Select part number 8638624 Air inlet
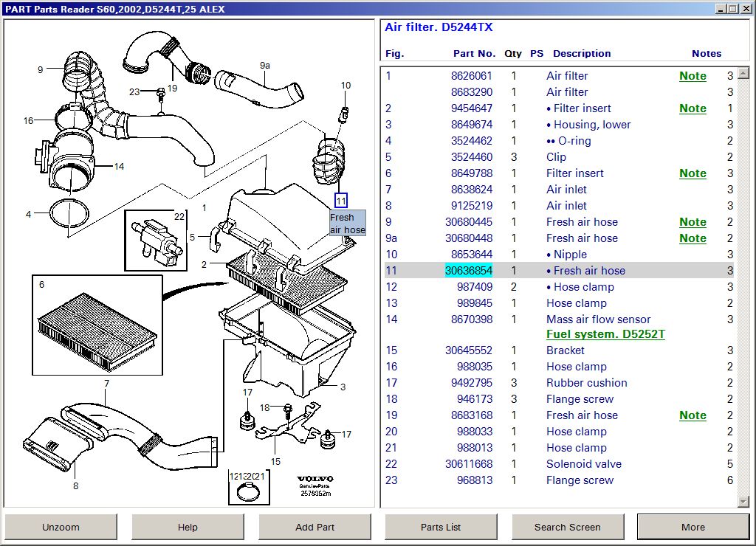This screenshot has width=756, height=546. [472, 190]
